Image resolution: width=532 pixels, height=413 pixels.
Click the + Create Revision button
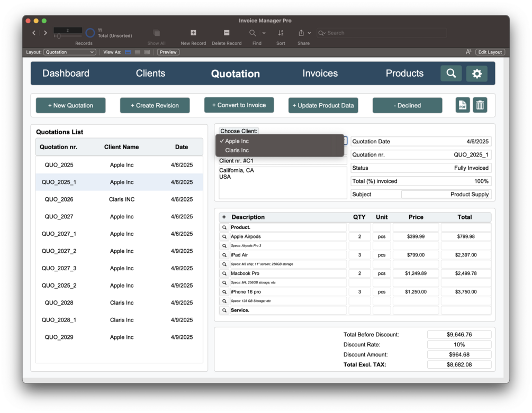coord(155,105)
